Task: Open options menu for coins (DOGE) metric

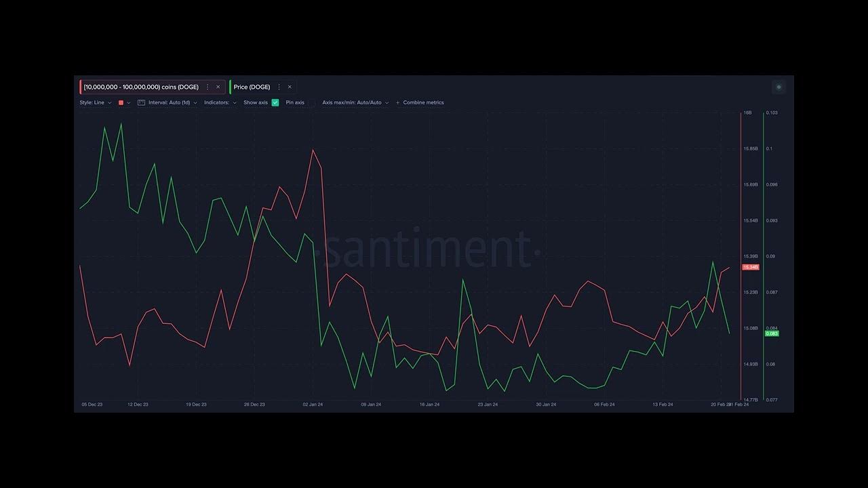Action: pos(208,87)
